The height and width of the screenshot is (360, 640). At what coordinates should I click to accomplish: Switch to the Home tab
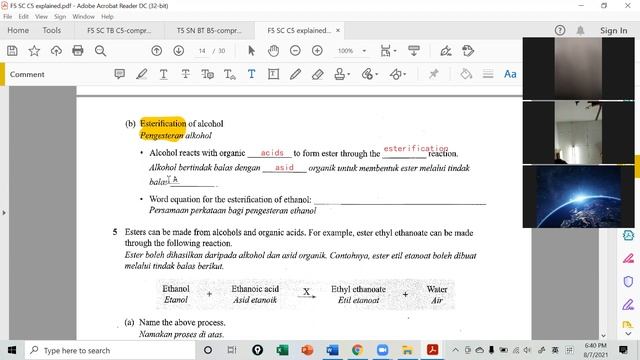point(18,30)
